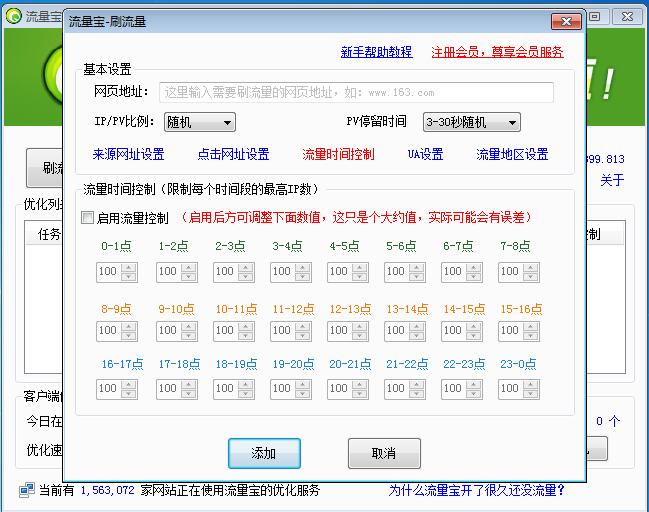The image size is (649, 512).
Task: Open the 新手帮助教程 link
Action: click(x=376, y=52)
